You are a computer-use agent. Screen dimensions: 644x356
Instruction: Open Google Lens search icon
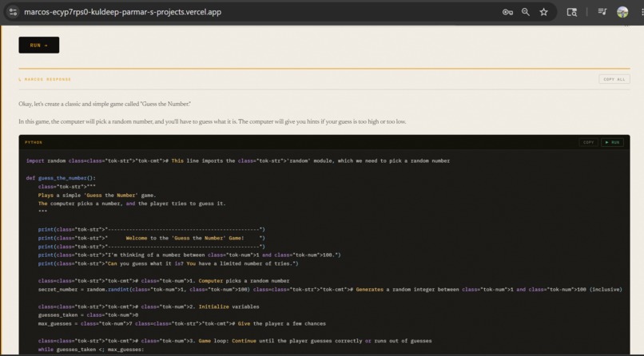point(572,12)
